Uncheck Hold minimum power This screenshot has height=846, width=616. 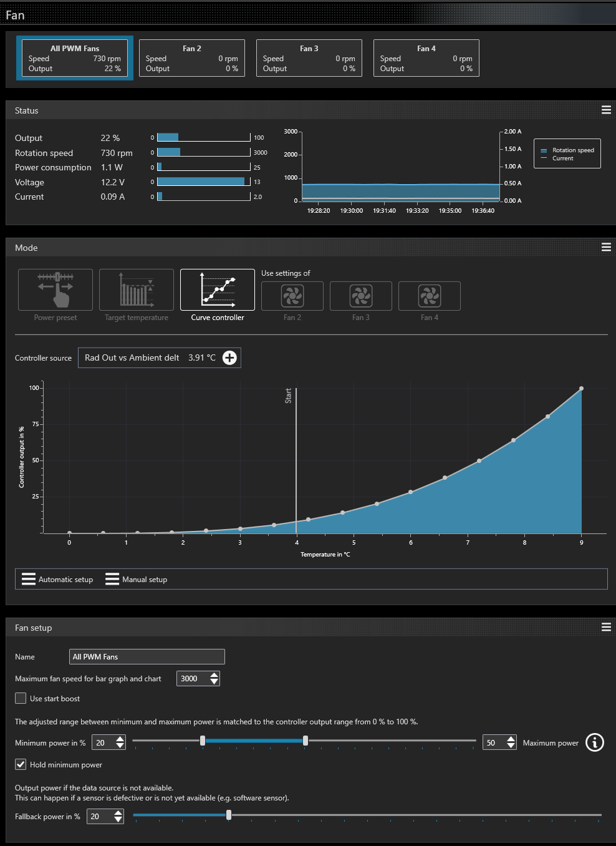(21, 764)
